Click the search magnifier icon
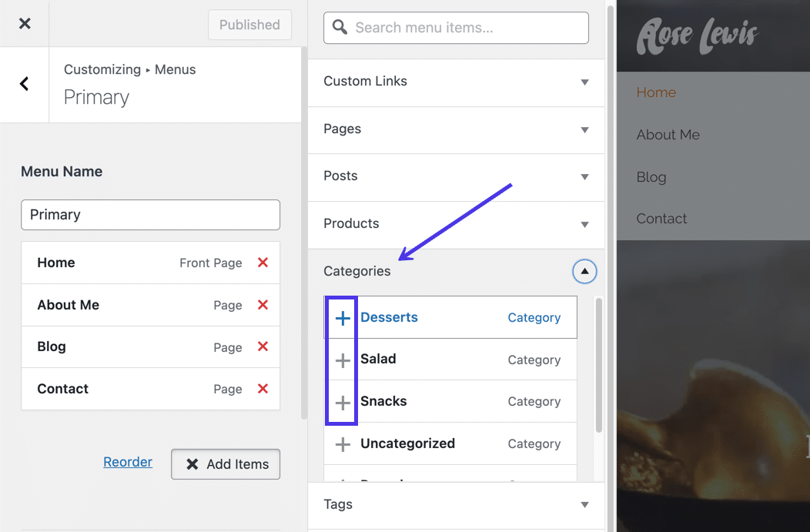This screenshot has height=532, width=810. [339, 27]
